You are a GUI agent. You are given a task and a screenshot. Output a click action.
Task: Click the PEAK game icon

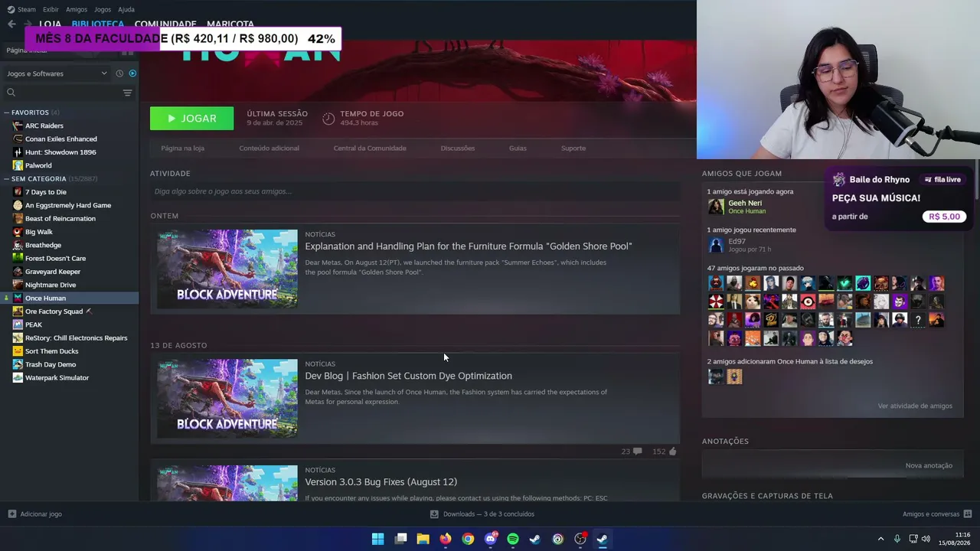pyautogui.click(x=18, y=324)
